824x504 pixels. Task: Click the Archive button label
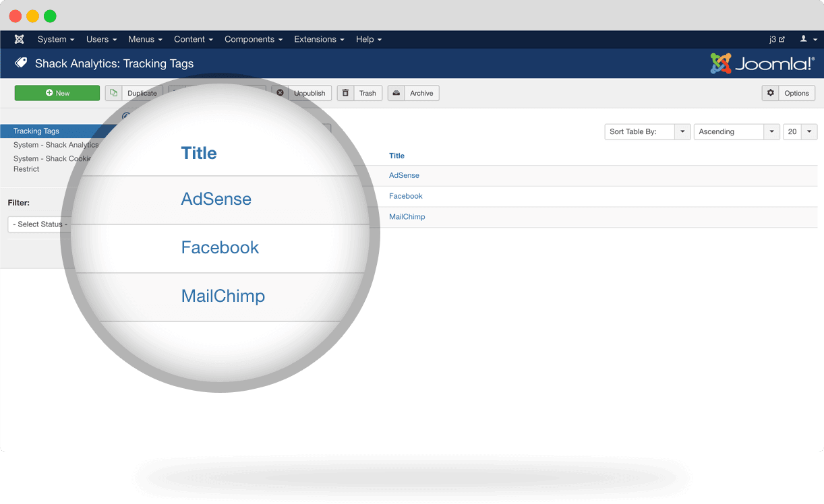pyautogui.click(x=421, y=93)
